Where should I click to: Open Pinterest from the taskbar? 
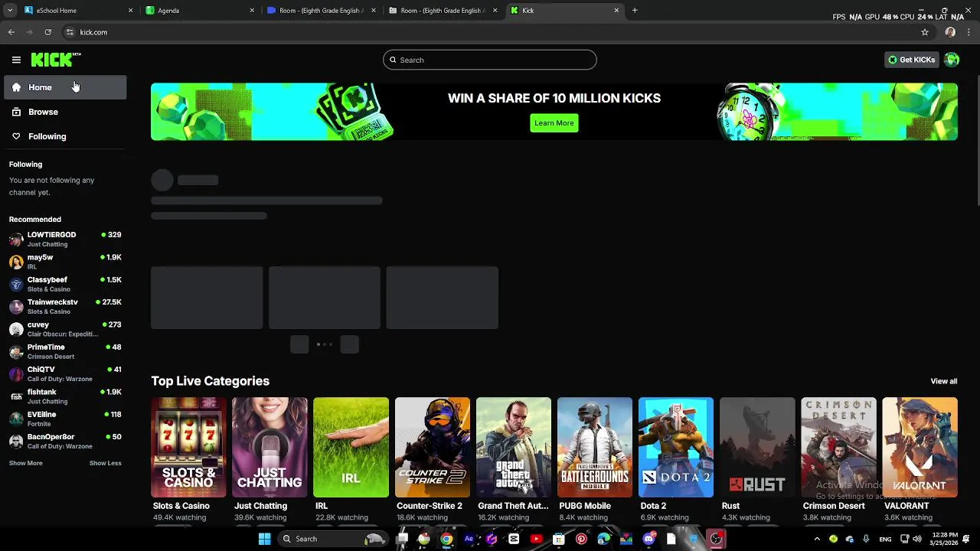pyautogui.click(x=581, y=539)
